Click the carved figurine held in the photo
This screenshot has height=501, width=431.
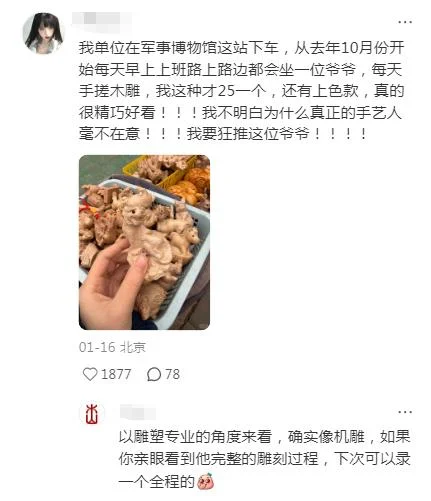144,230
